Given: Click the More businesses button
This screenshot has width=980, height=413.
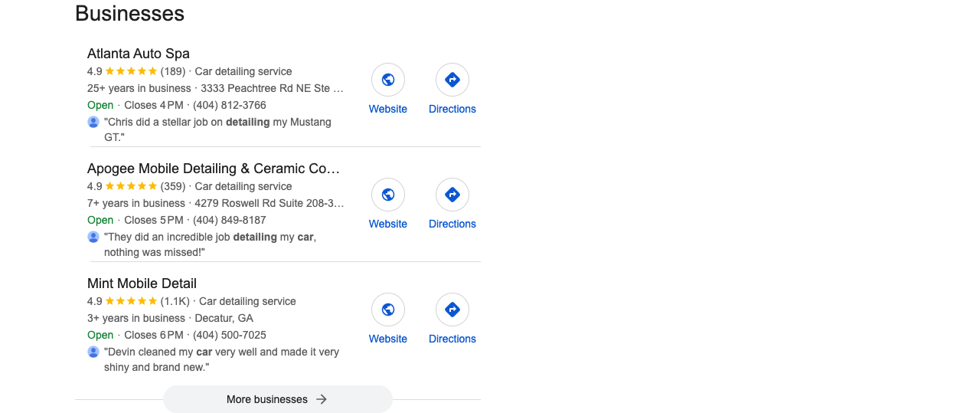Looking at the screenshot, I should (278, 399).
